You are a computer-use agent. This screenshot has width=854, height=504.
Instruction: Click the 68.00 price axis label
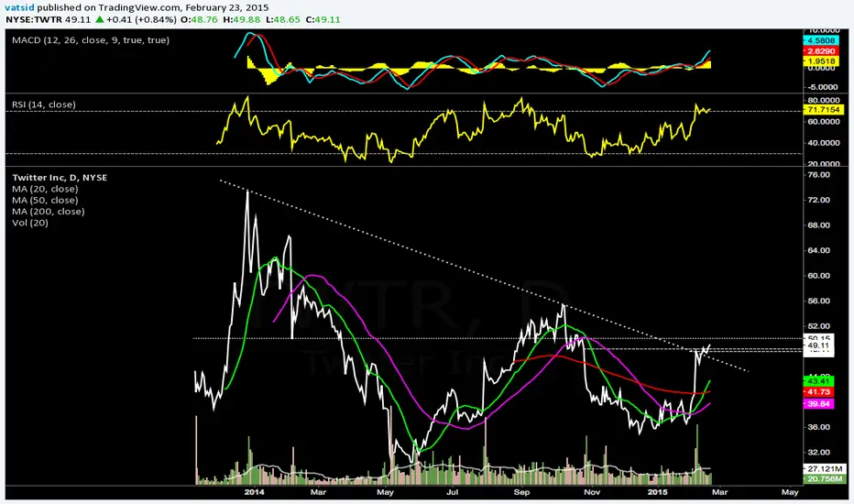point(818,225)
